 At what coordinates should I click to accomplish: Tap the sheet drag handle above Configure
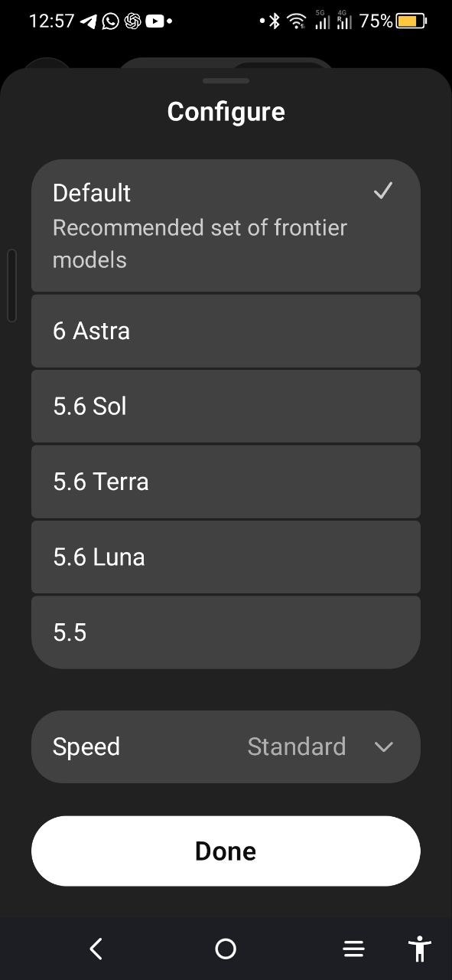(226, 80)
